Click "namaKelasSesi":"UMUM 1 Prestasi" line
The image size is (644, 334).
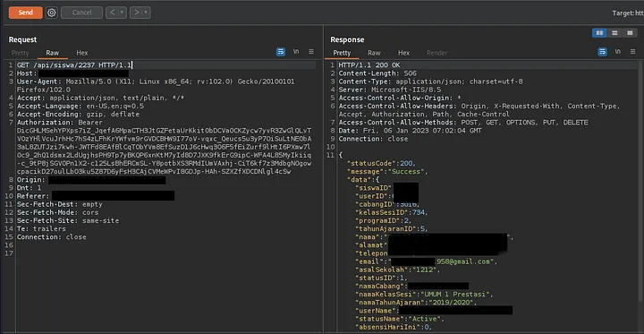(x=424, y=295)
